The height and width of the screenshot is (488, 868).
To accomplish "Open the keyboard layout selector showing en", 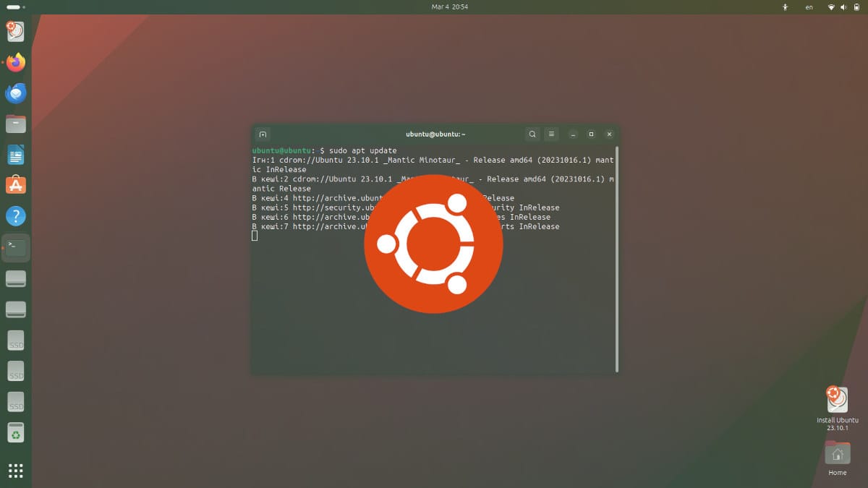I will [x=809, y=7].
